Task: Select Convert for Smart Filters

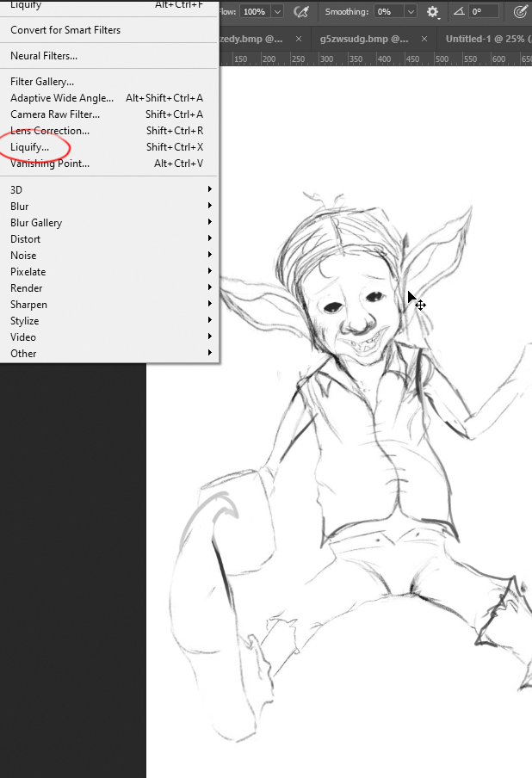Action: coord(65,30)
